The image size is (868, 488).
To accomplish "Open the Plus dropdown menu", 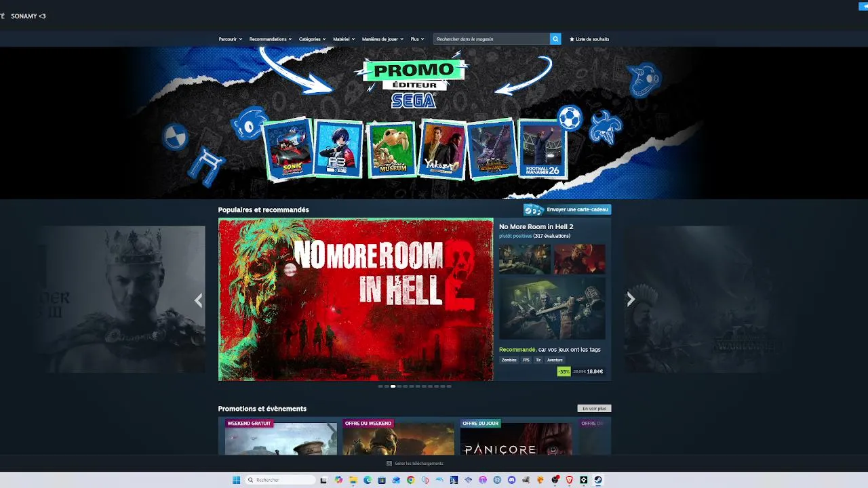I will [x=417, y=39].
